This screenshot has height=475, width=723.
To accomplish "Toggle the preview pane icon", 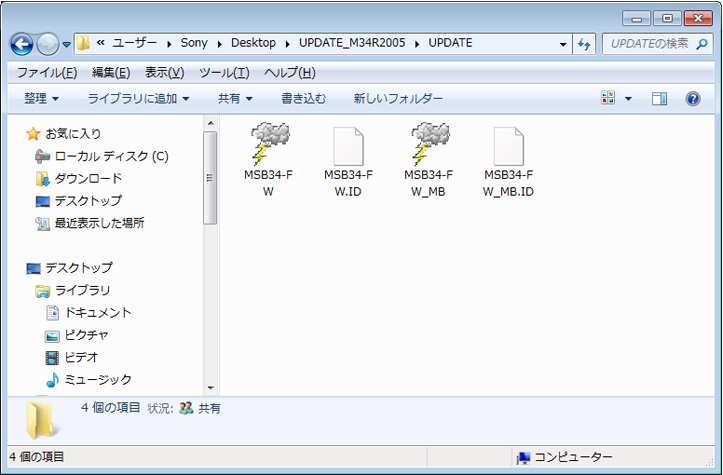I will pyautogui.click(x=659, y=99).
